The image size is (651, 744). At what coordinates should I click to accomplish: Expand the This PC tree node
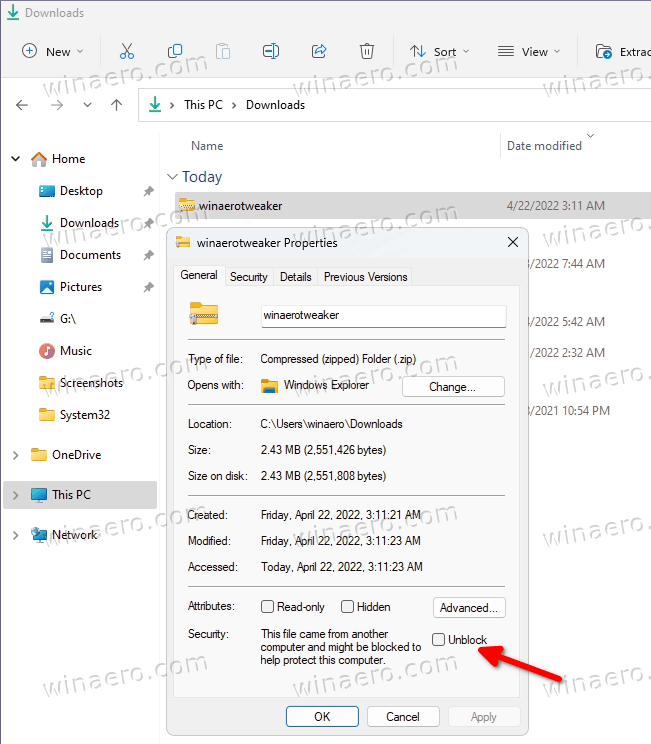pos(16,495)
